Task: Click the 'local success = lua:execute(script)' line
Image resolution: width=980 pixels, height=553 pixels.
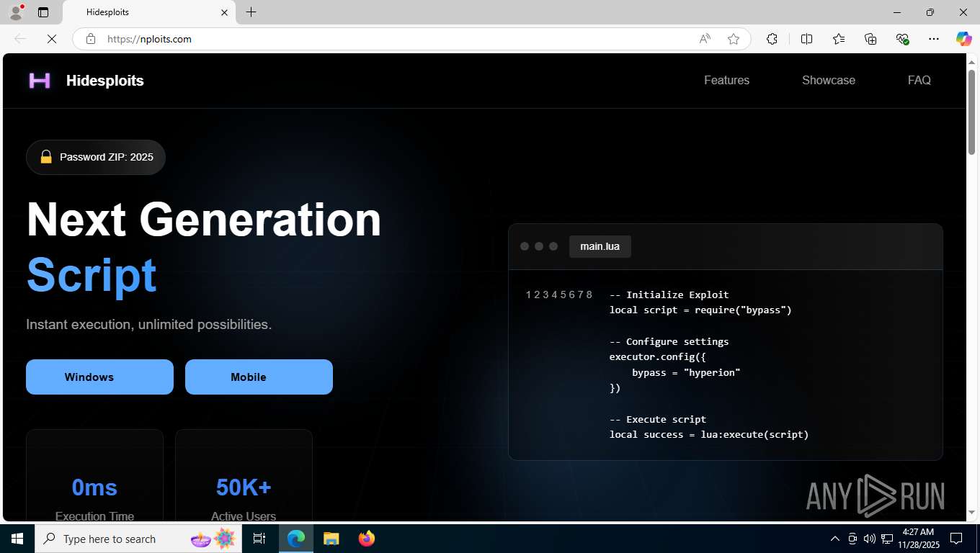Action: [709, 434]
